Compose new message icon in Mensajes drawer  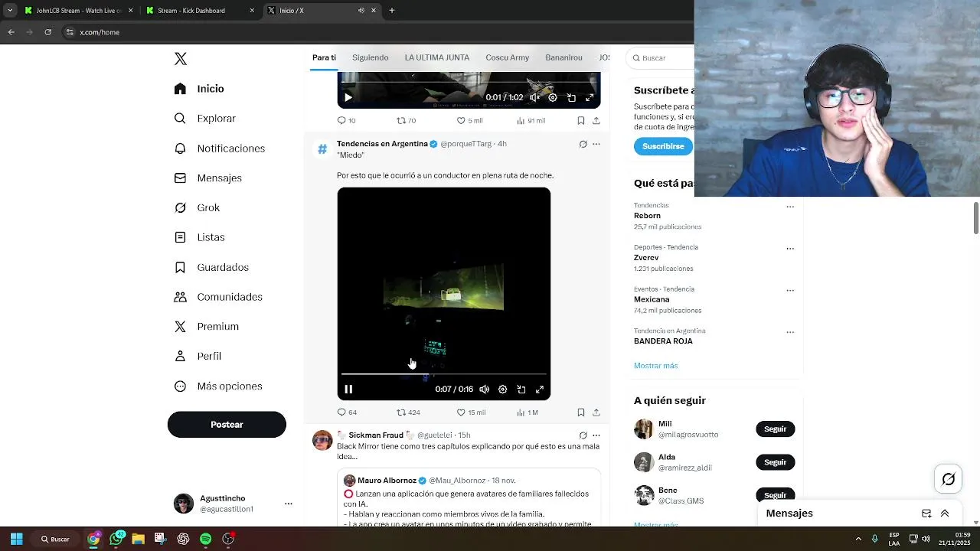pos(926,514)
